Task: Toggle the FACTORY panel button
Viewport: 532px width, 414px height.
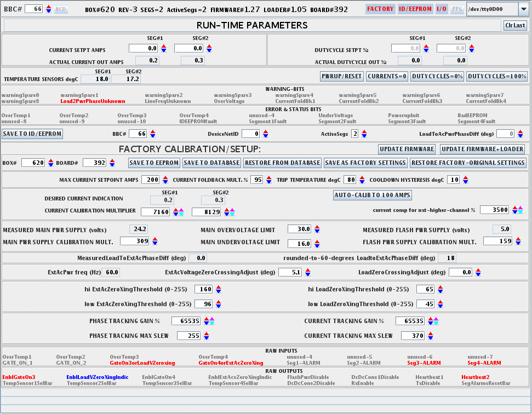Action: [380, 9]
